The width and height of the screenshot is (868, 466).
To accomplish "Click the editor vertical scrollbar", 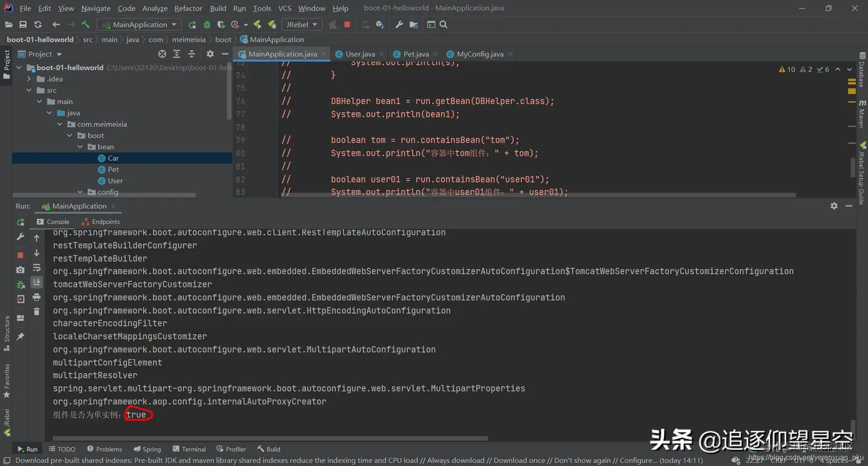I will (x=853, y=167).
